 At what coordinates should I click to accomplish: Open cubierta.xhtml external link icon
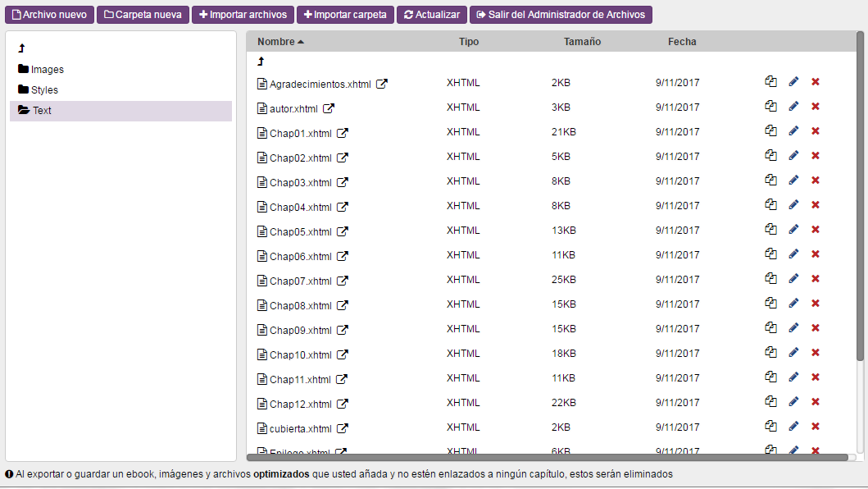[343, 428]
